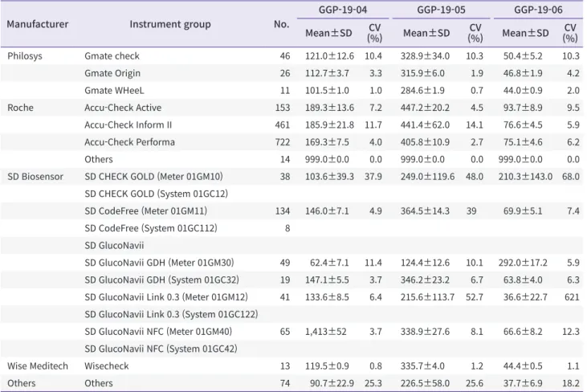Viewport: 587px width, 392px height.
Task: Click the value 315.9±6.0
Action: click(422, 73)
